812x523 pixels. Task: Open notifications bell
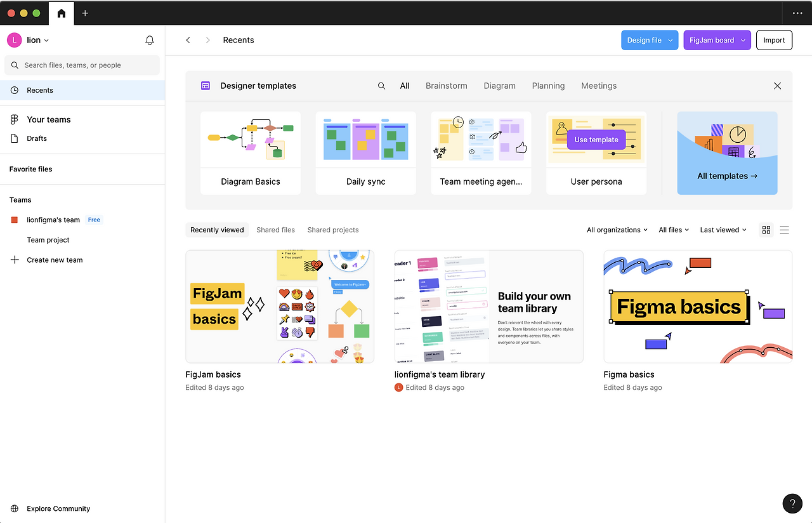pyautogui.click(x=150, y=40)
